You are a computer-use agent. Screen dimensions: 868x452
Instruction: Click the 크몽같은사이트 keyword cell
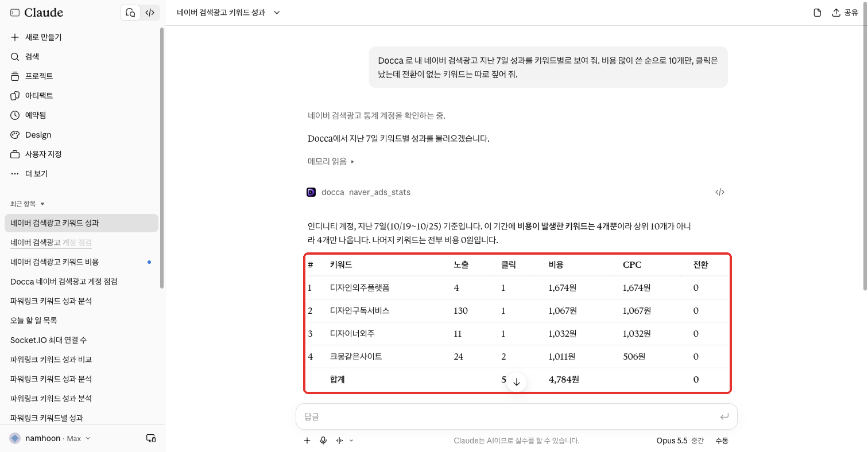[x=356, y=357]
